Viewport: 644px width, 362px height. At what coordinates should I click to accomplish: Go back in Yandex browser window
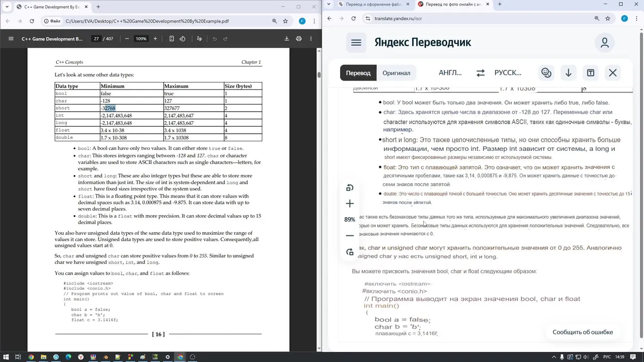330,18
